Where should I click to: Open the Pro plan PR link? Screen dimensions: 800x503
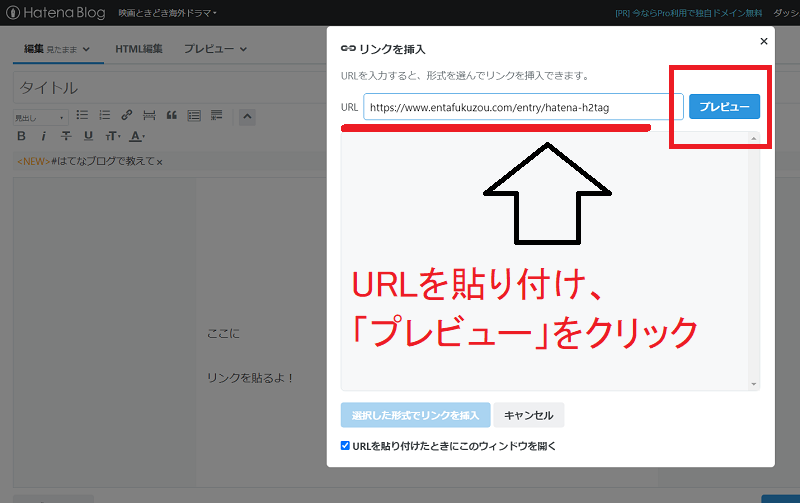(x=689, y=13)
